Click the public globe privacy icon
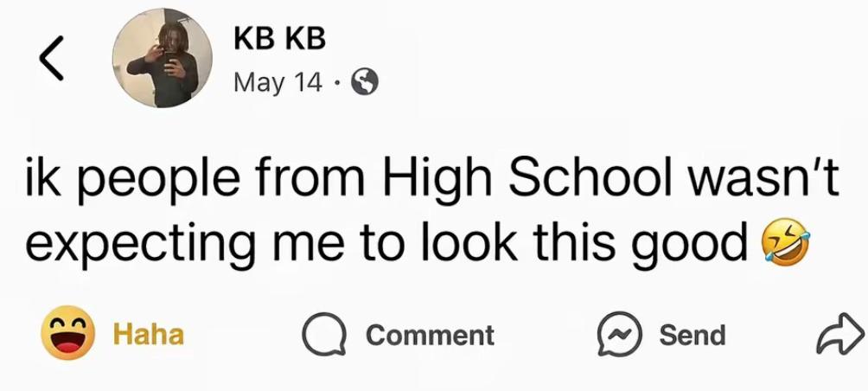Viewport: 868px width, 391px height. (x=366, y=83)
